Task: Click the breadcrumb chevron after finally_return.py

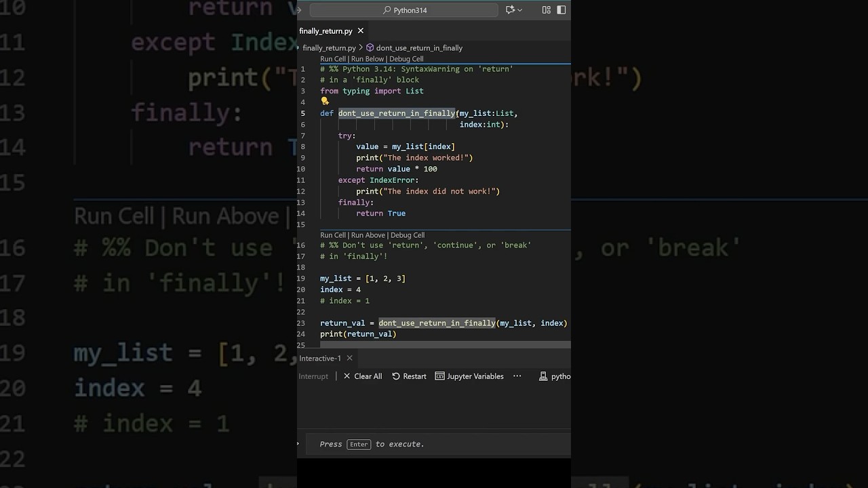Action: click(x=361, y=48)
